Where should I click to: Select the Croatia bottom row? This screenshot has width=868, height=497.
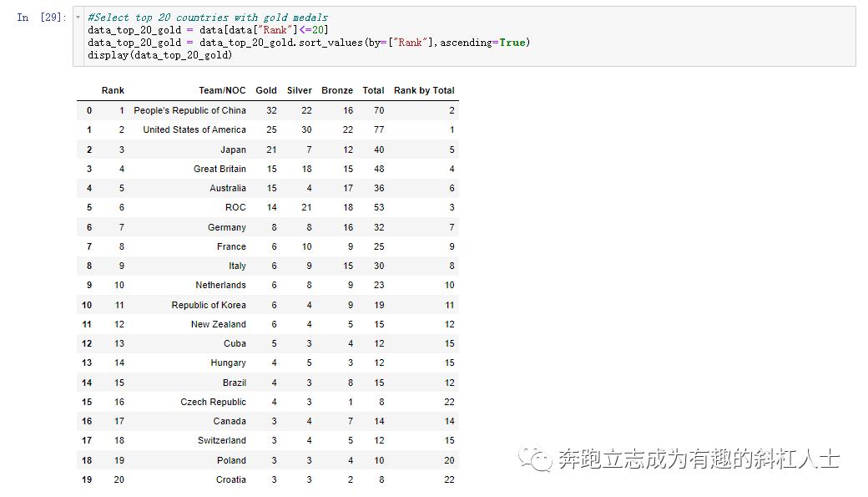pyautogui.click(x=233, y=479)
